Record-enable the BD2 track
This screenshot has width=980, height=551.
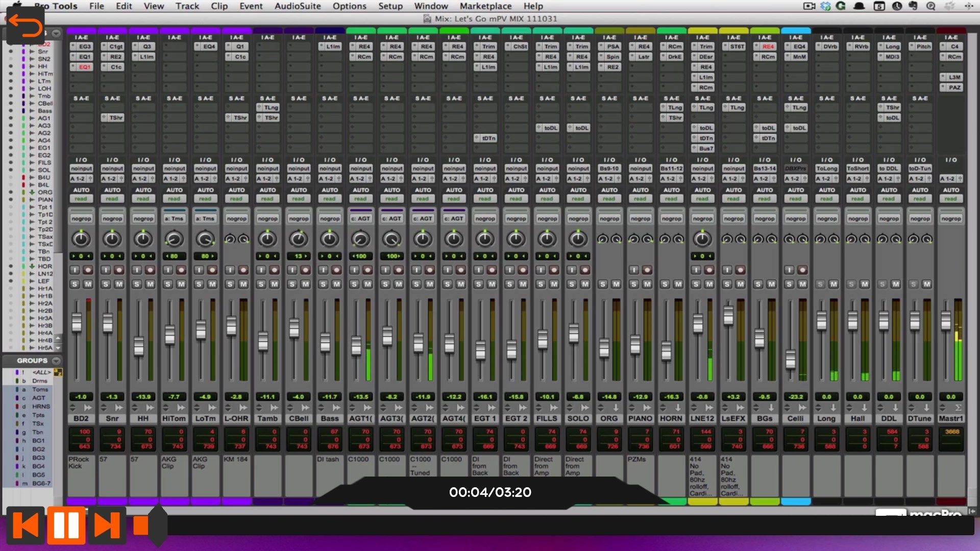pyautogui.click(x=88, y=270)
